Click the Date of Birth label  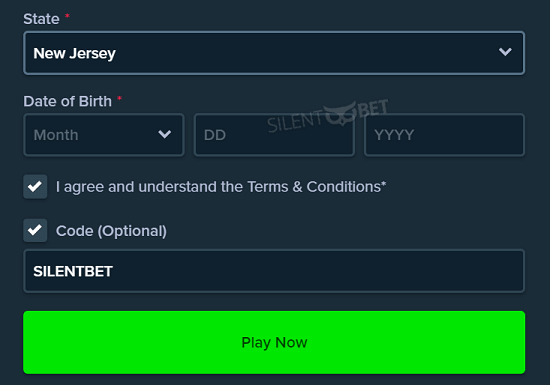pos(68,101)
